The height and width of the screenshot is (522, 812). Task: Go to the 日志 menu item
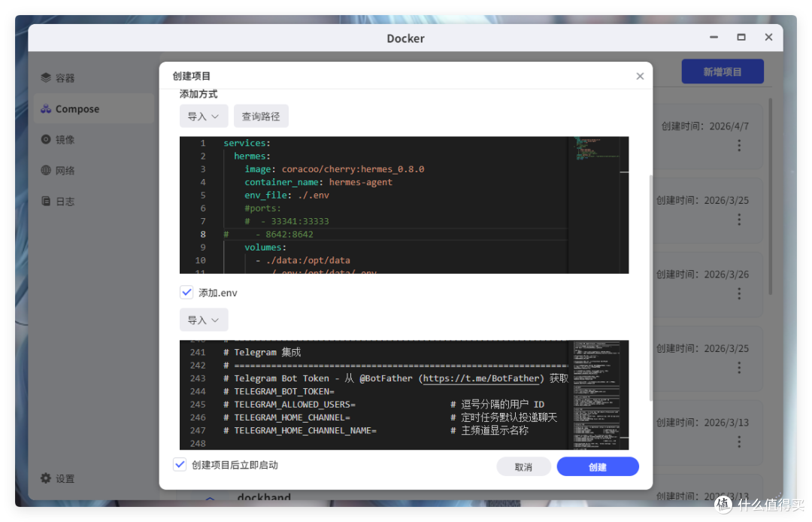click(94, 201)
